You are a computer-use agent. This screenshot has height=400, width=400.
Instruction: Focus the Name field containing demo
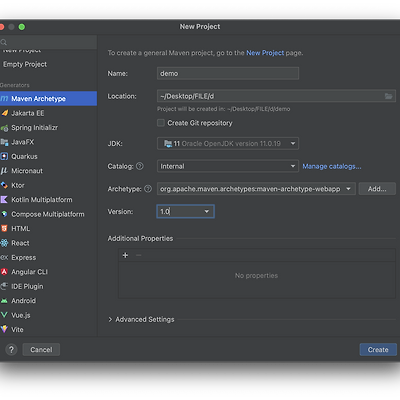tap(228, 73)
